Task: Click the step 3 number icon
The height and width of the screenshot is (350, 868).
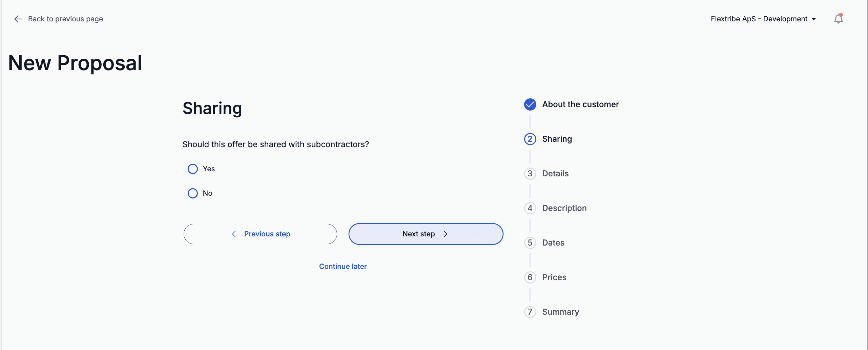Action: (530, 174)
